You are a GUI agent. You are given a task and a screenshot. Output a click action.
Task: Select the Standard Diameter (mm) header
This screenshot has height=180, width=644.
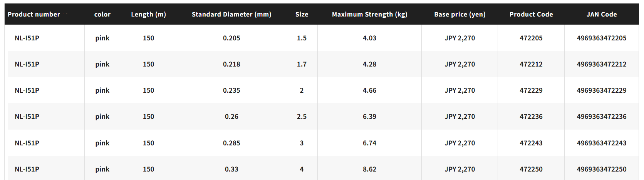231,14
